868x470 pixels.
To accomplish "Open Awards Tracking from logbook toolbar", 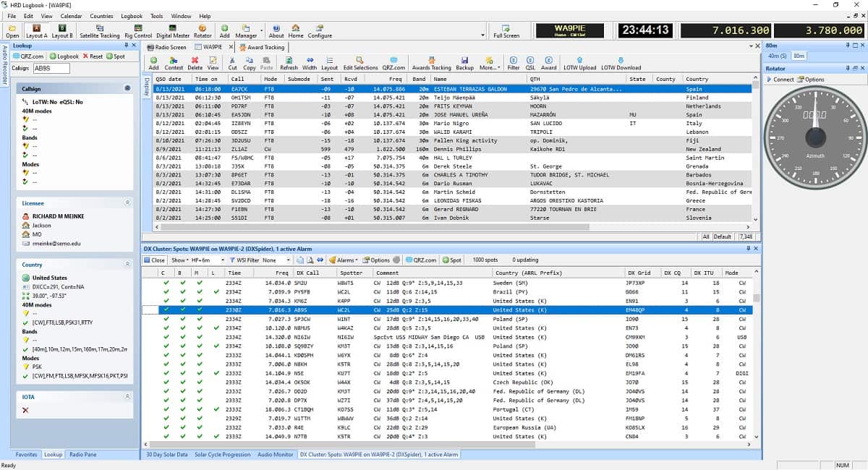I will [x=431, y=63].
